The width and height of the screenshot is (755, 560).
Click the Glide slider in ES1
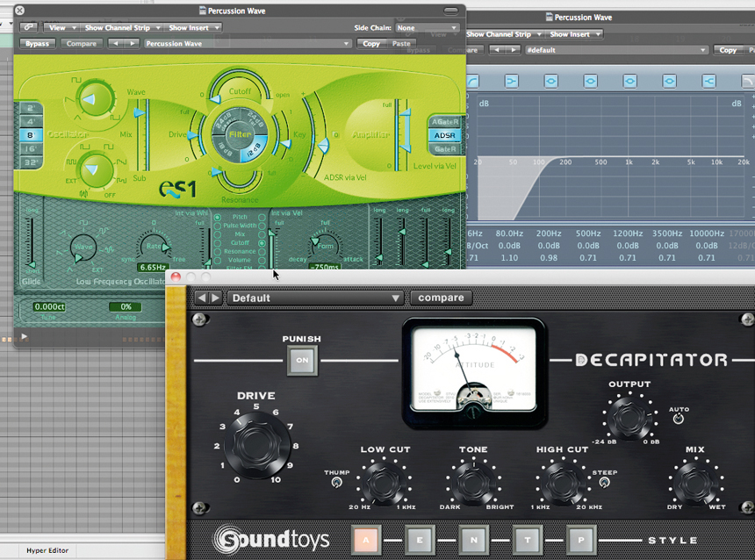click(32, 242)
